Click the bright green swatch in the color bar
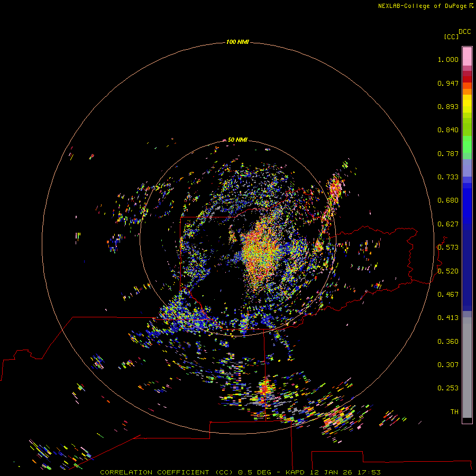This screenshot has height=476, width=476. [467, 144]
